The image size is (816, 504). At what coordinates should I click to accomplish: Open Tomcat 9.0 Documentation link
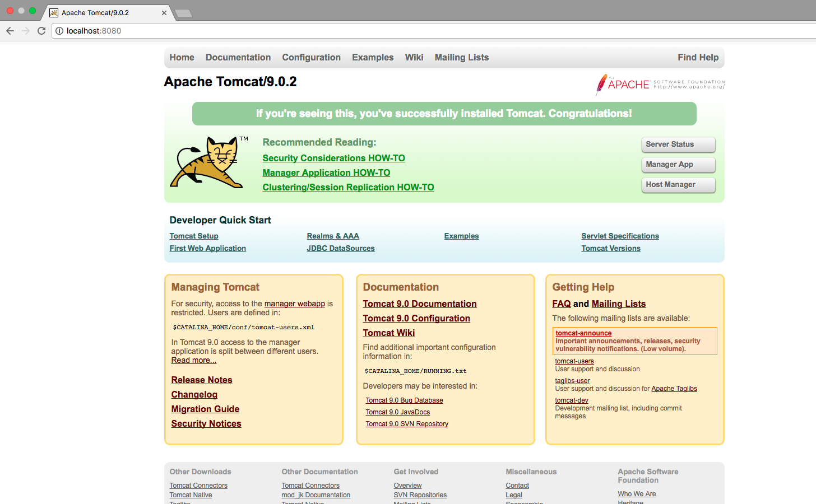(x=420, y=304)
